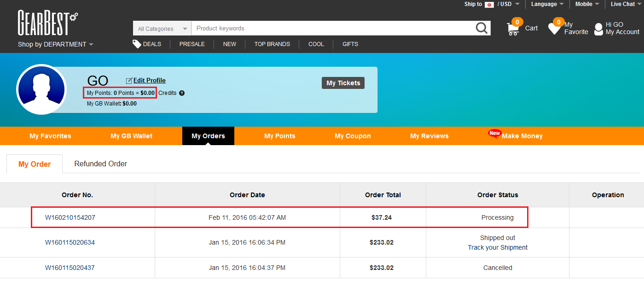The width and height of the screenshot is (644, 287).
Task: Click the My Favorite text link
Action: [576, 28]
